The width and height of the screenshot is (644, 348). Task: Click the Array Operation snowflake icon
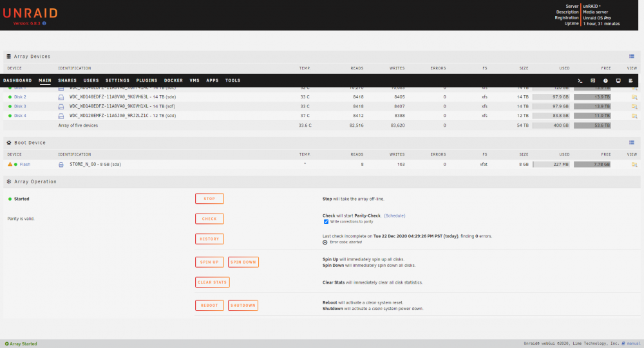pyautogui.click(x=8, y=181)
